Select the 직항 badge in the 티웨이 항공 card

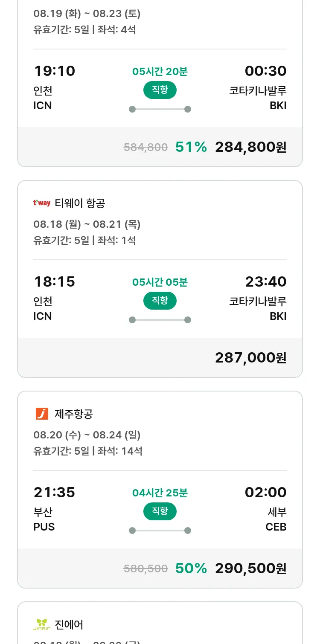160,301
